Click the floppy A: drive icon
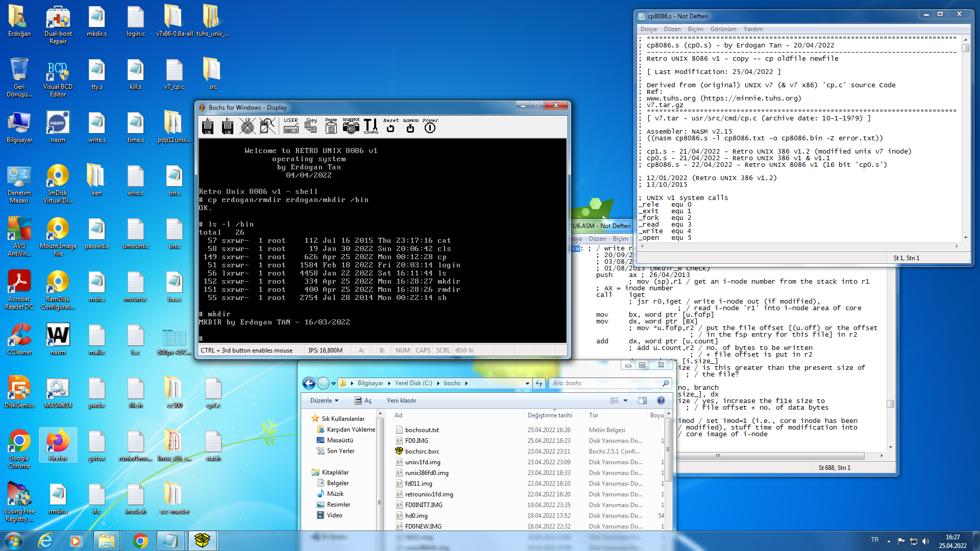This screenshot has width=980, height=551. (208, 126)
